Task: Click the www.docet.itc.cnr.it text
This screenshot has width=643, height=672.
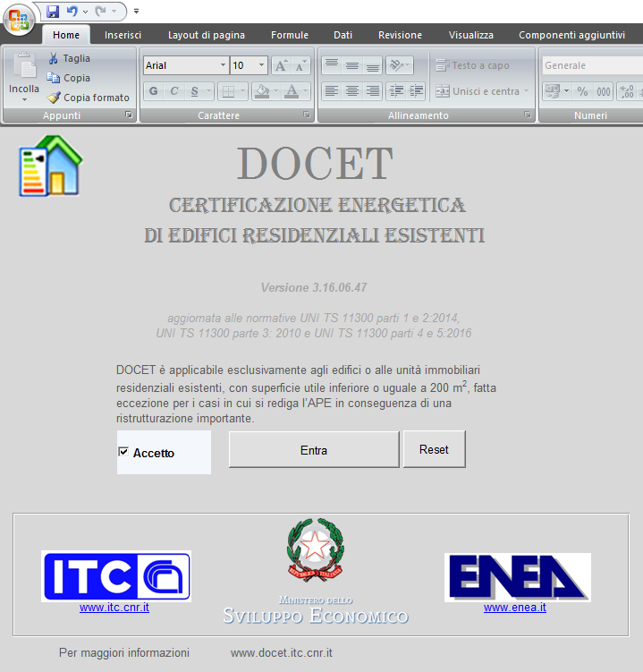Action: coord(282,652)
